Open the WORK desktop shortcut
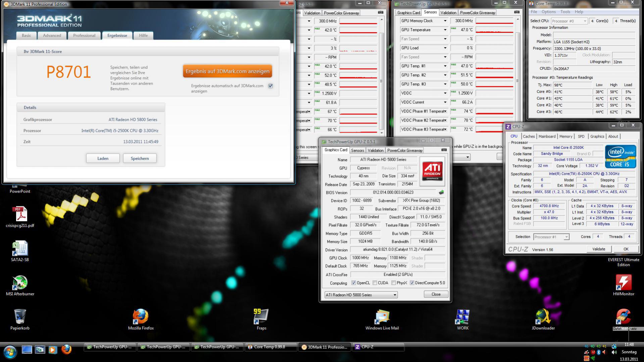This screenshot has width=644, height=362. (x=462, y=320)
